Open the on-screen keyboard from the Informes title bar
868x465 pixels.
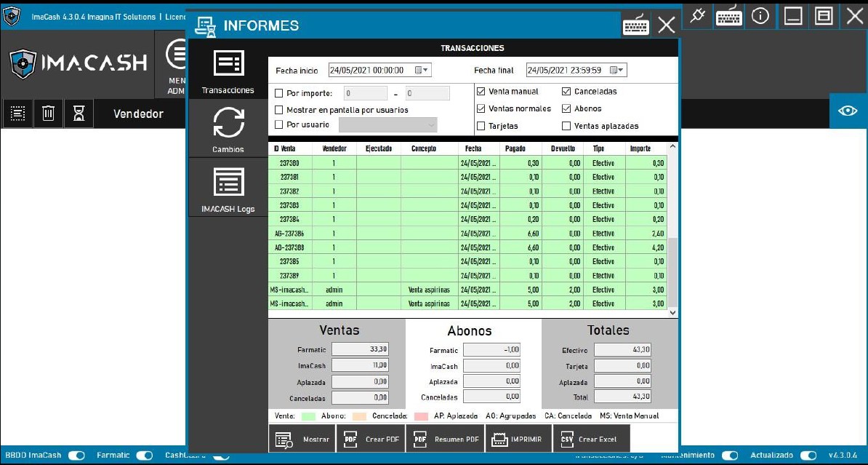(x=635, y=24)
